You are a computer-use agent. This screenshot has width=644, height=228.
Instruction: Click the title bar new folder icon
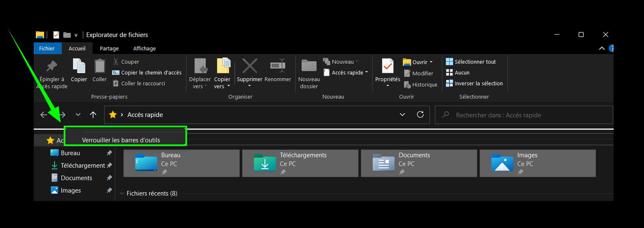67,35
